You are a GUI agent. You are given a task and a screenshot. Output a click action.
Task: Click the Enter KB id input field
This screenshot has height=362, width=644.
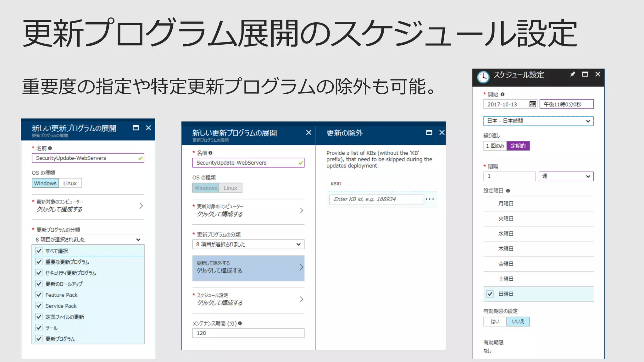pos(376,199)
